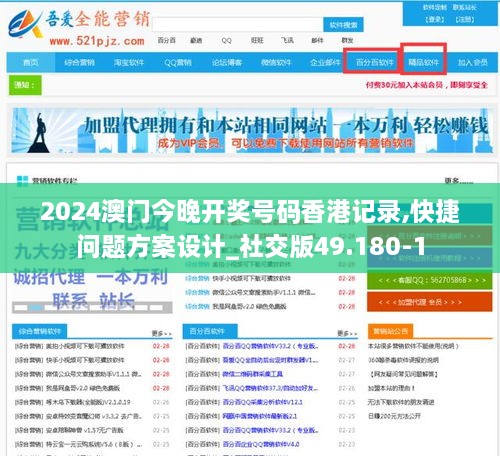The height and width of the screenshot is (456, 500).
Task: Click the green 客服QQ contact button
Action: point(430,280)
